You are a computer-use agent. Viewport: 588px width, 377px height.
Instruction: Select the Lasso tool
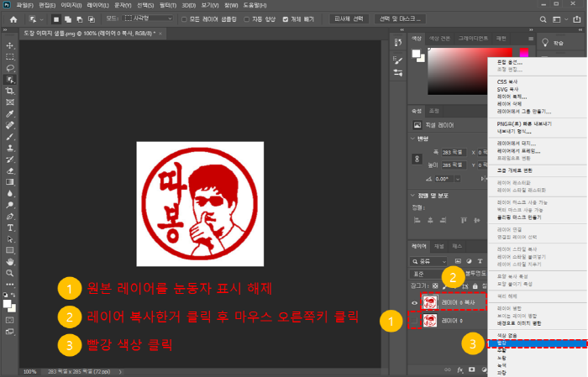[10, 68]
